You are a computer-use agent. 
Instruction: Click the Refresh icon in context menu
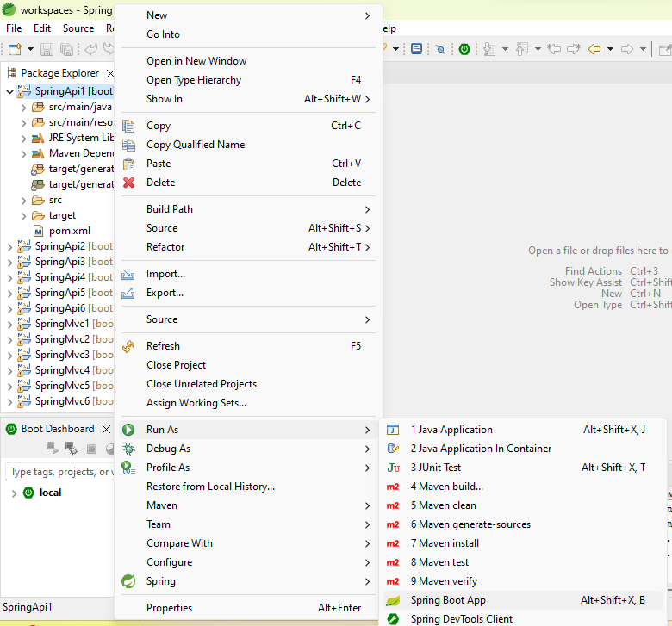pyautogui.click(x=128, y=346)
